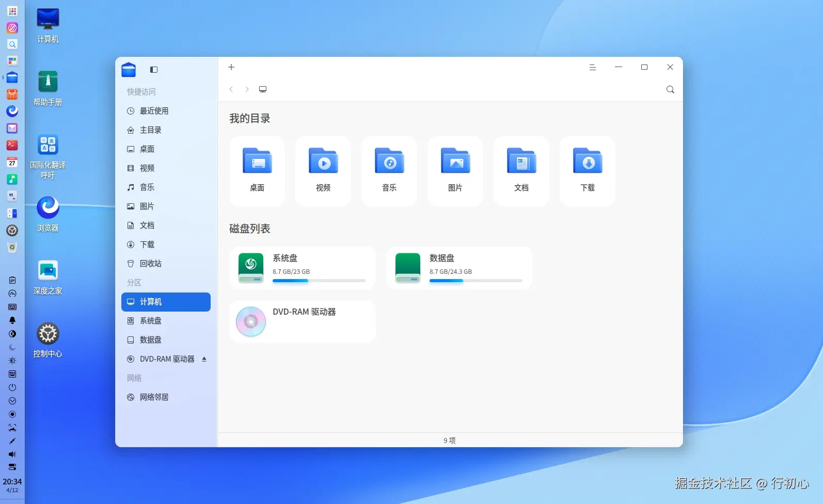Viewport: 823px width, 504px height.
Task: Open the 国际化翻译呼吁 desktop shortcut
Action: (48, 156)
